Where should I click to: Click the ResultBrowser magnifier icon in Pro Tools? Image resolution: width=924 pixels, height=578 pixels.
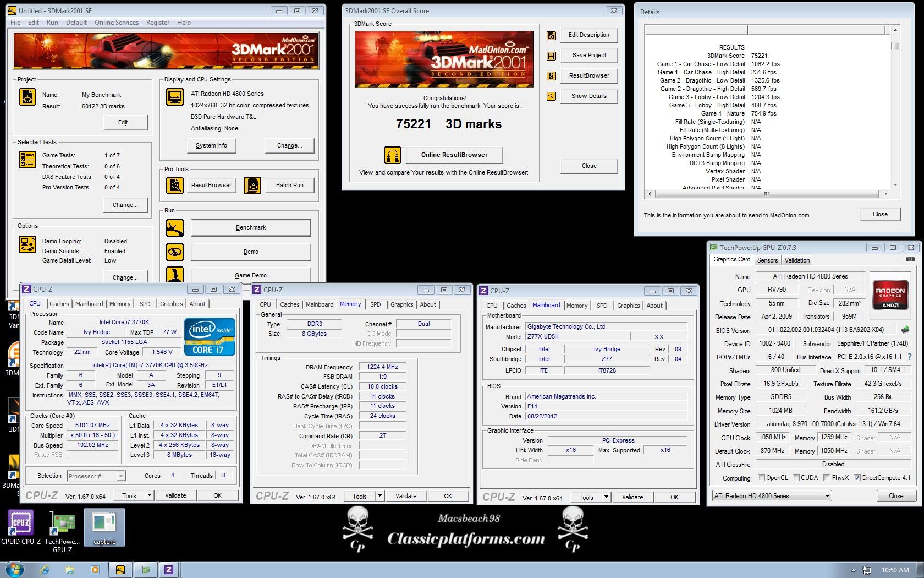coord(175,185)
